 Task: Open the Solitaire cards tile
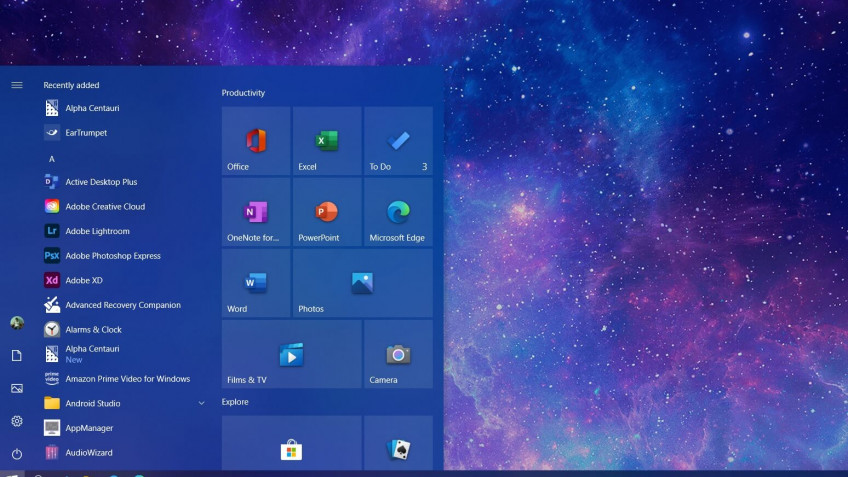coord(398,443)
